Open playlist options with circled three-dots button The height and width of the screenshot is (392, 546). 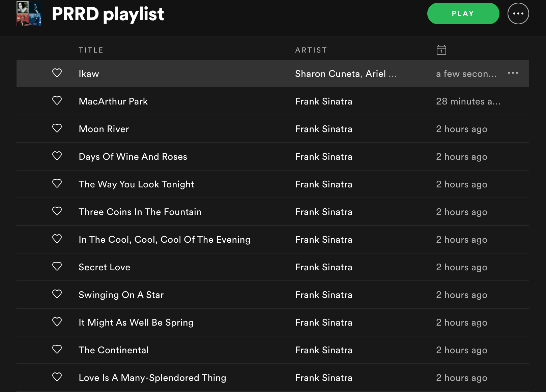518,13
